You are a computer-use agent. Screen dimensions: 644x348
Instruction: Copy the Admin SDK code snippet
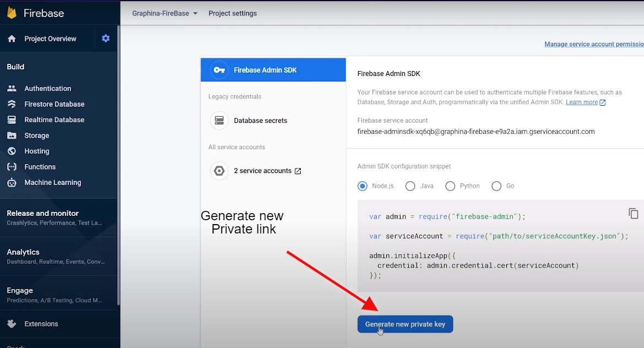(x=633, y=214)
